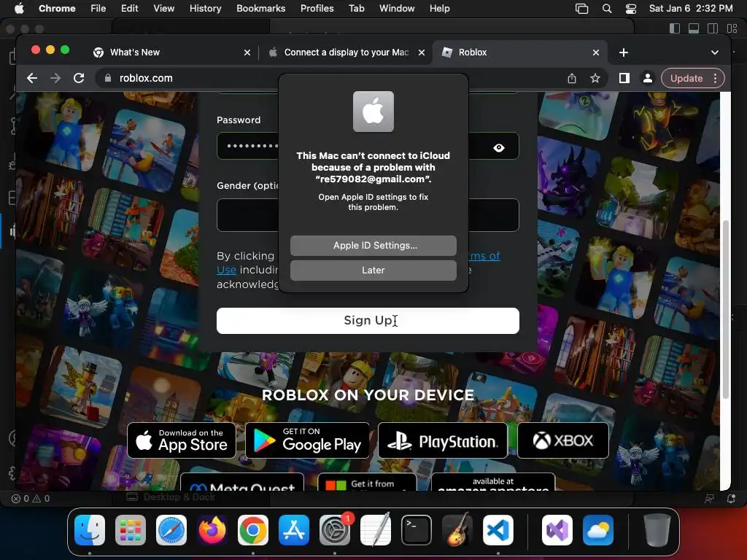The height and width of the screenshot is (560, 747).
Task: Open a new Chrome tab
Action: point(624,52)
